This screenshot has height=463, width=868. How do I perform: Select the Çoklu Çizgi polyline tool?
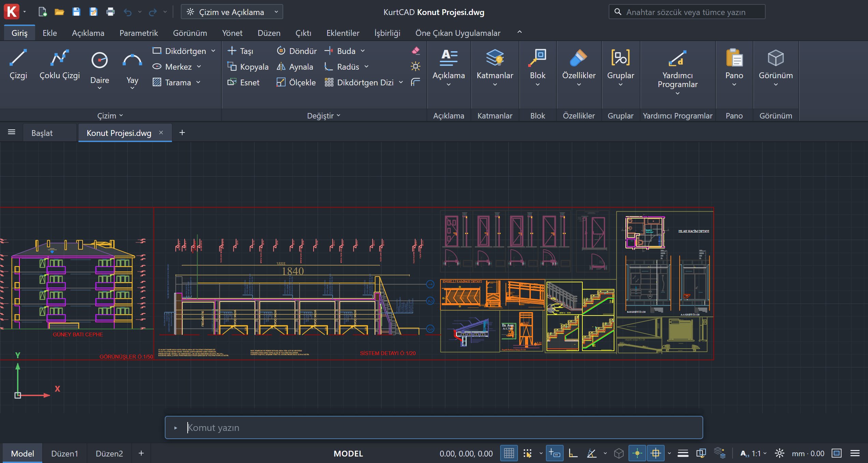coord(59,65)
